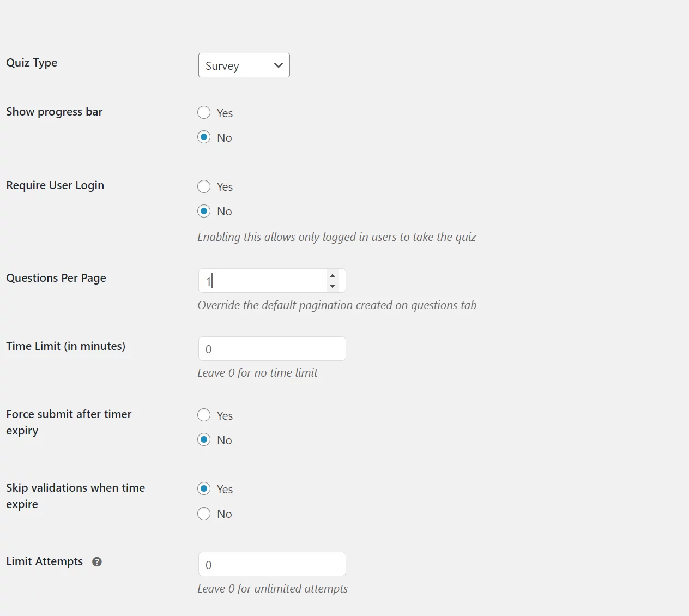
Task: Decrement Questions Per Page with the down arrow
Action: 333,286
